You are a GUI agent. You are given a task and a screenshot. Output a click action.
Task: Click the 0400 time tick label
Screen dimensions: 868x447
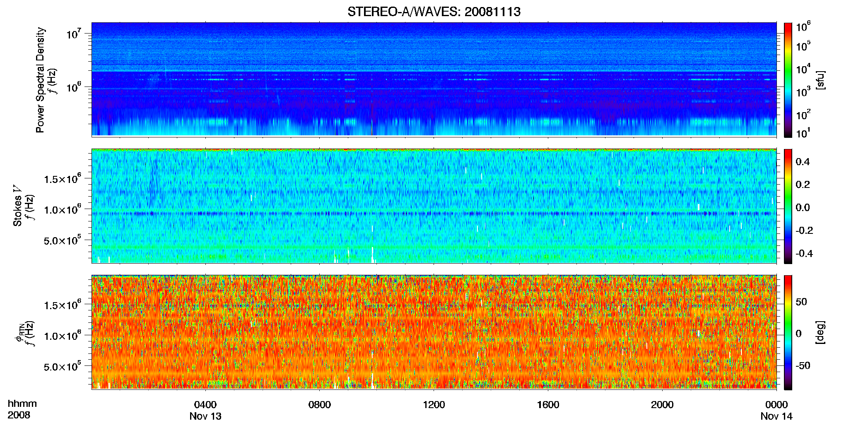(x=205, y=404)
